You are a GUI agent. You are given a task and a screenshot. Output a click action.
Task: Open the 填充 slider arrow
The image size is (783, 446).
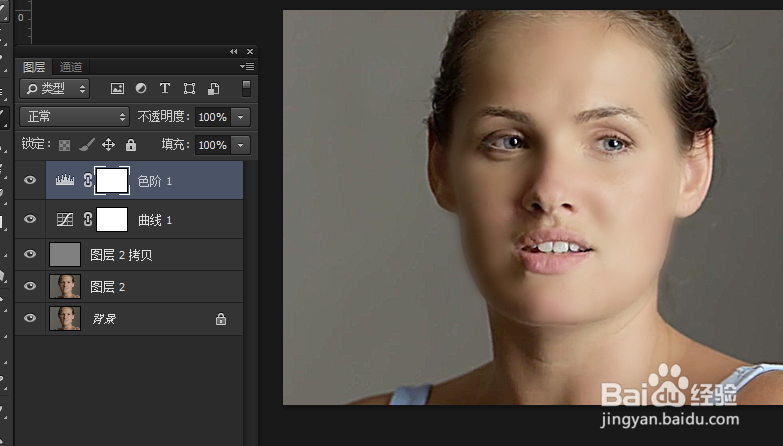[x=240, y=145]
